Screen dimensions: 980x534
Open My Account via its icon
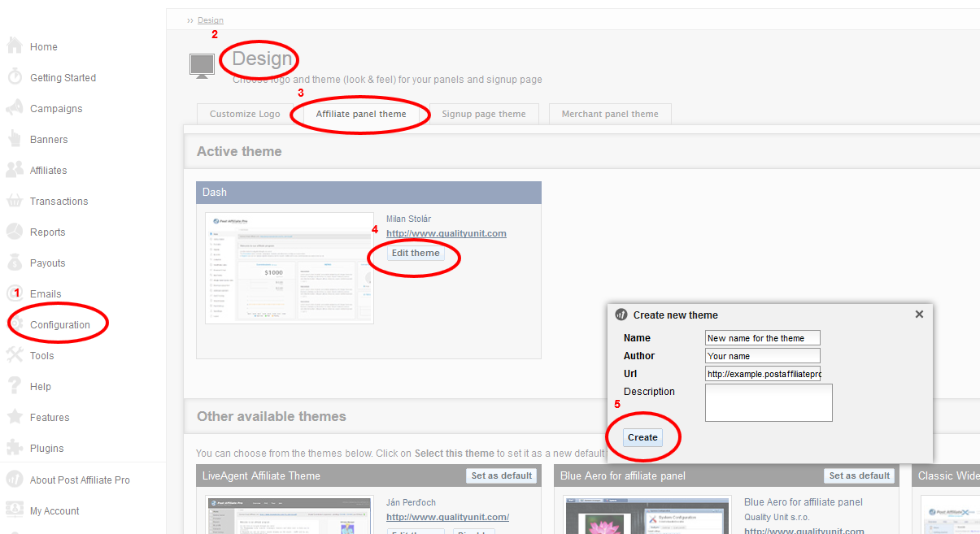coord(14,510)
